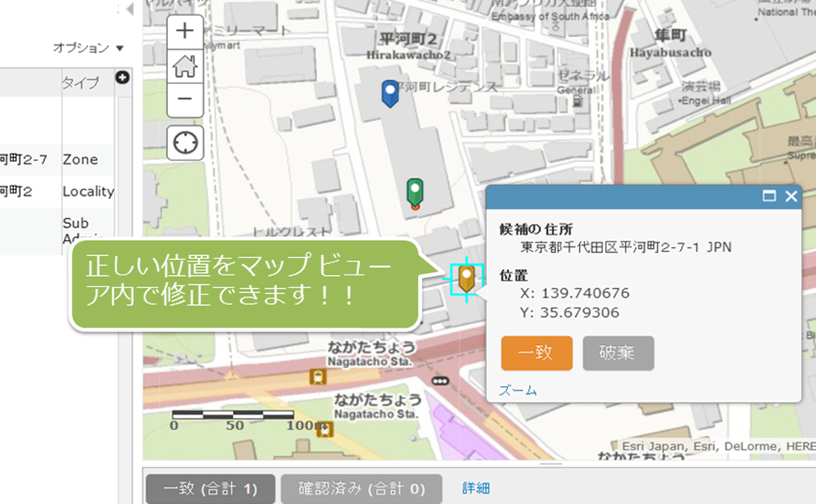Close the candidate address popup
Image resolution: width=816 pixels, height=504 pixels.
(790, 196)
